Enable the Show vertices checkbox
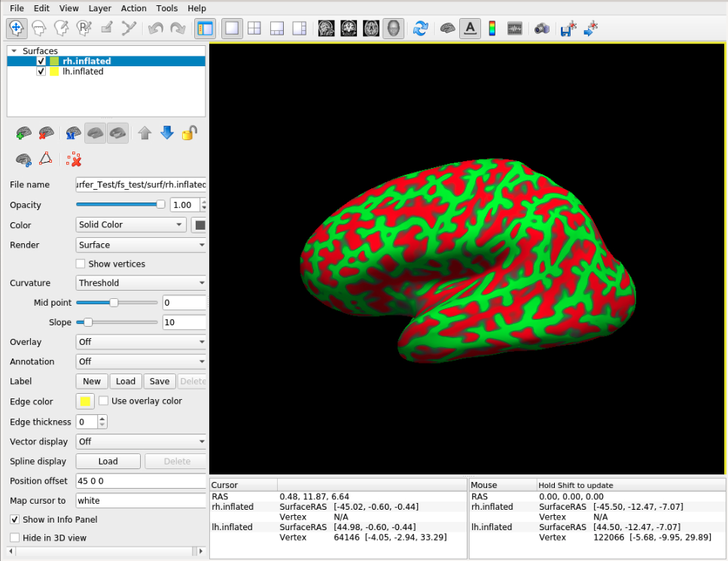The height and width of the screenshot is (561, 728). coord(81,264)
